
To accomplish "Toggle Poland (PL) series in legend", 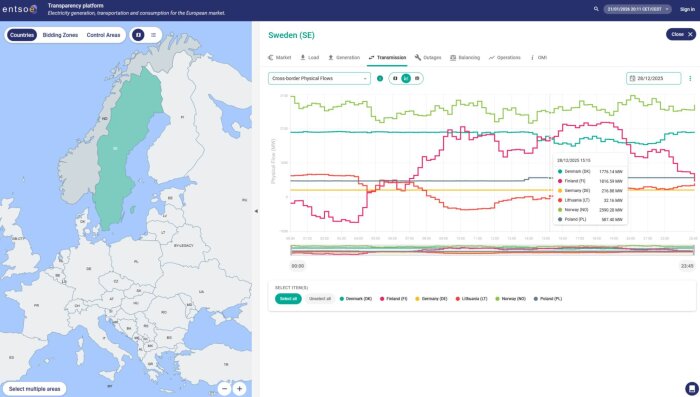I will [548, 299].
